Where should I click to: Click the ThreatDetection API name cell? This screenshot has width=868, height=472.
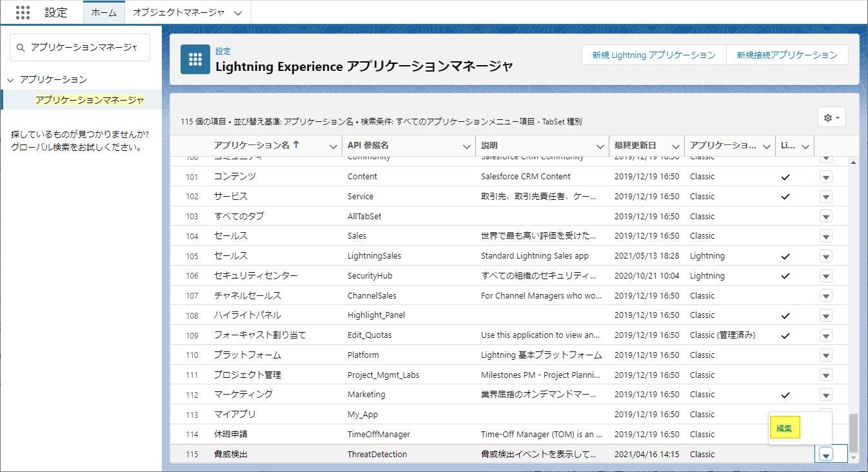[377, 455]
